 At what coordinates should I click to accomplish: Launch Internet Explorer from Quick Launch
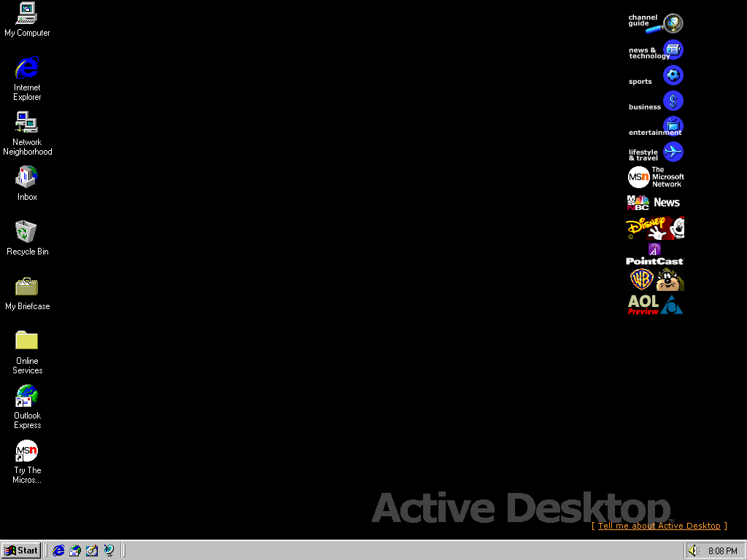[x=58, y=551]
